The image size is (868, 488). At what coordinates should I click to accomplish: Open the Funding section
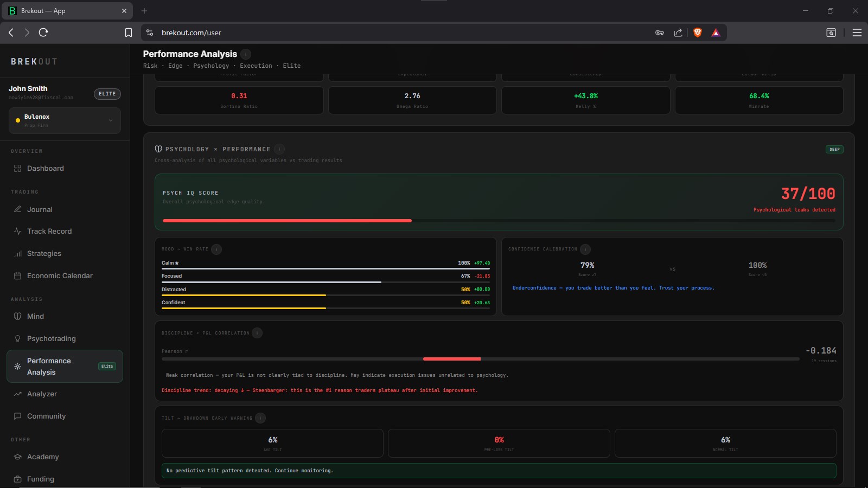pos(65,479)
